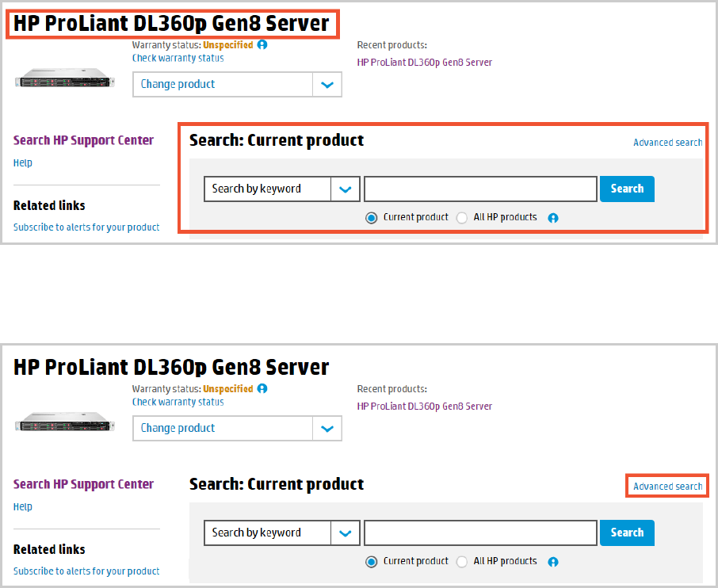Screen dimensions: 718x588
Task: Open Change product dropdown in bottom panel
Action: tap(237, 428)
